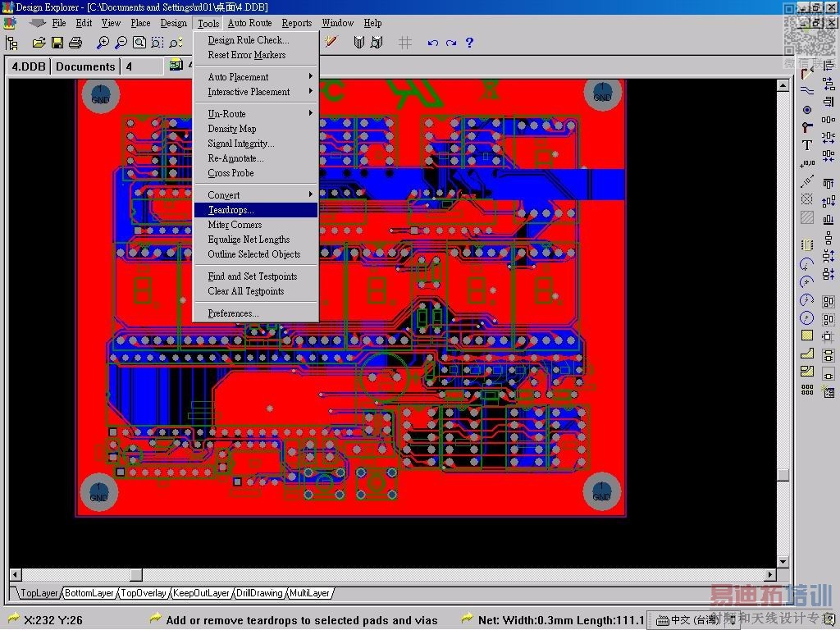
Task: Choose Teardrops... from the Tools menu
Action: pyautogui.click(x=256, y=210)
